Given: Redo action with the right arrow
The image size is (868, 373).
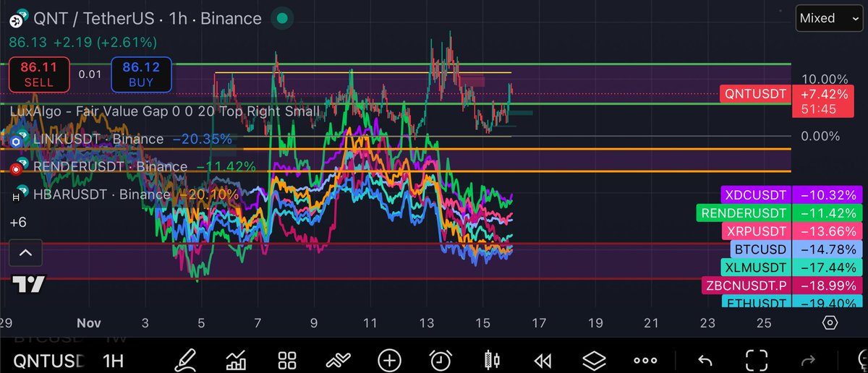Looking at the screenshot, I should pyautogui.click(x=809, y=359).
